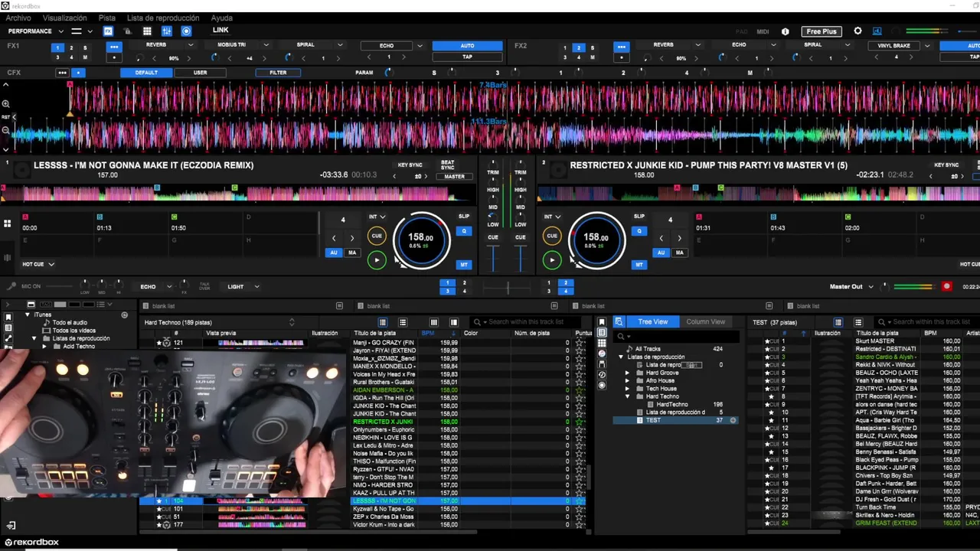Viewport: 980px width, 551px height.
Task: Click the waveform zoom-in magnifier
Action: 5,103
